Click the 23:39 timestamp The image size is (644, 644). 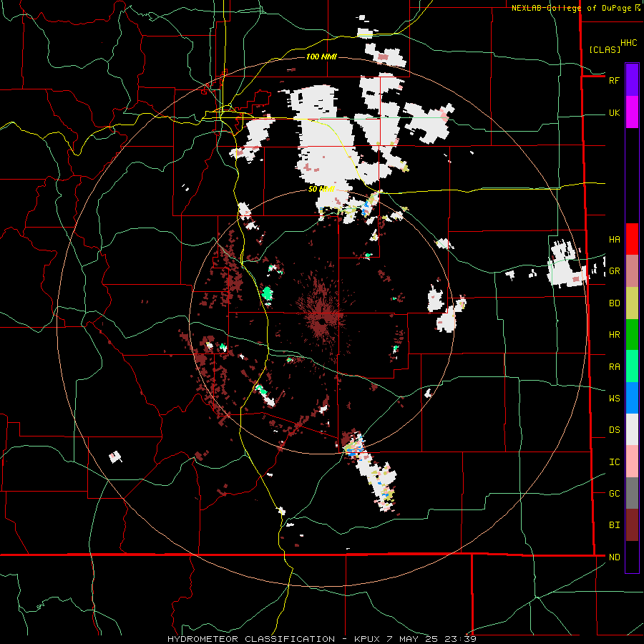tap(460, 639)
